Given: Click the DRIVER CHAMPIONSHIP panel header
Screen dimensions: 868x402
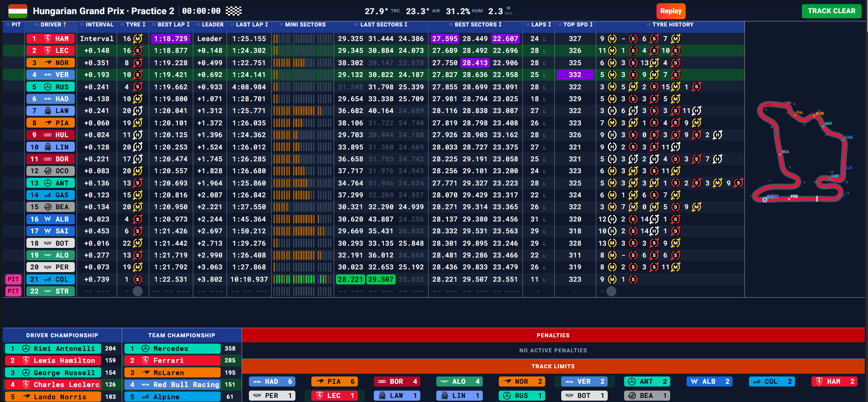Looking at the screenshot, I should [x=62, y=335].
